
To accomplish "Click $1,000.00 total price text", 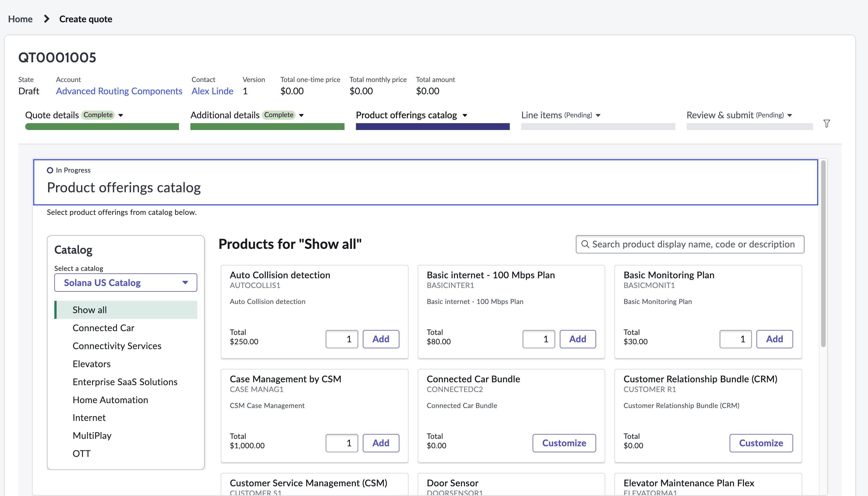I will (247, 446).
